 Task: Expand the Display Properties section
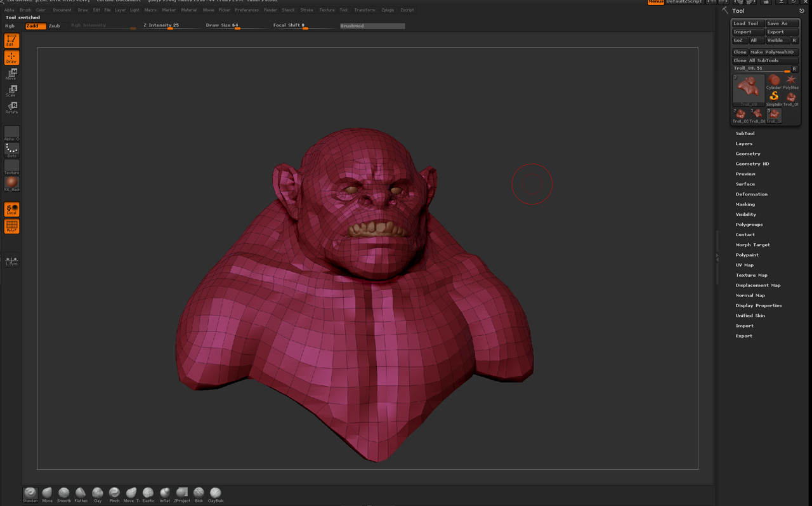tap(758, 305)
